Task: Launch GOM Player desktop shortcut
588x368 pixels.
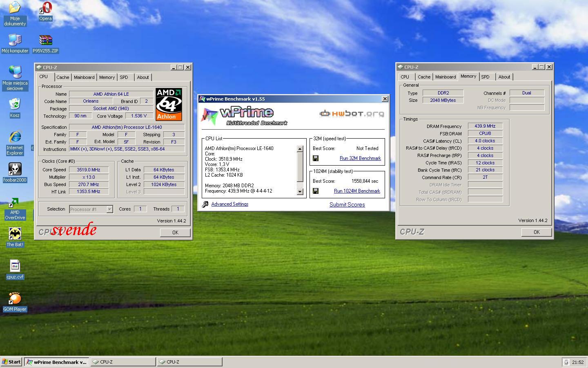Action: pos(15,302)
